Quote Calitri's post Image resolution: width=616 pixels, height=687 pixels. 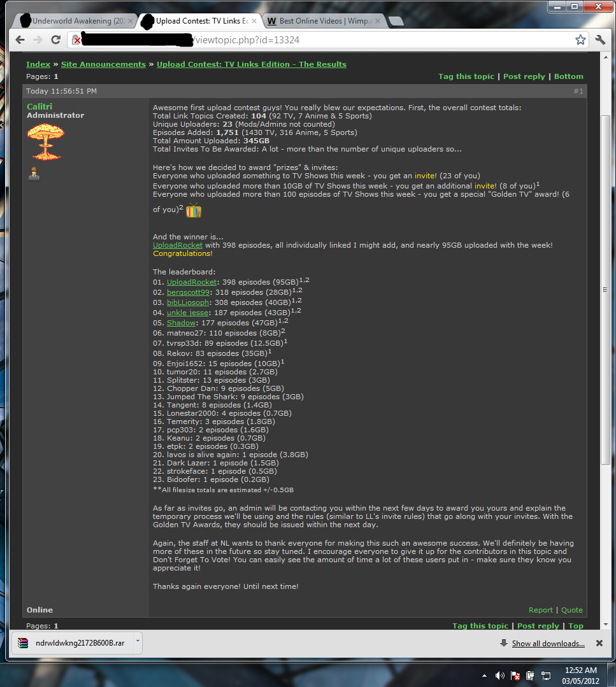[571, 610]
